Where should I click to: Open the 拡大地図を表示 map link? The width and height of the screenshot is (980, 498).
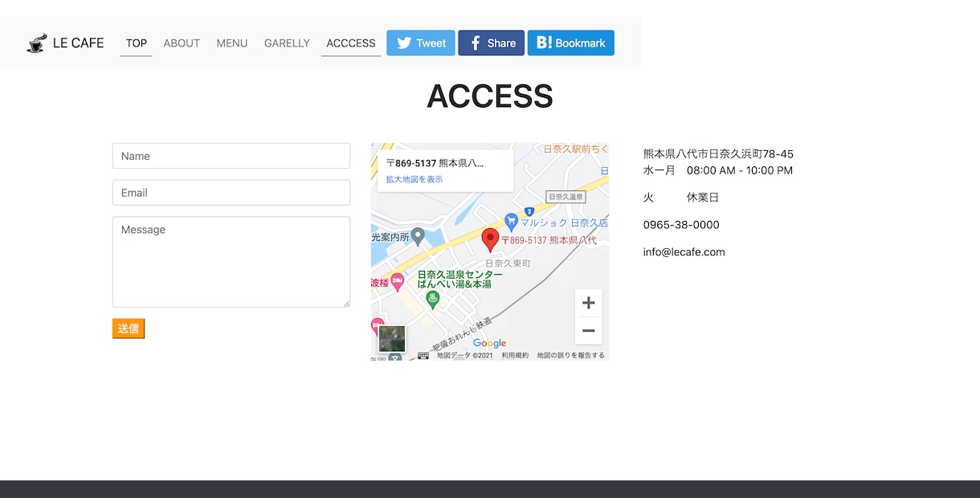(414, 179)
